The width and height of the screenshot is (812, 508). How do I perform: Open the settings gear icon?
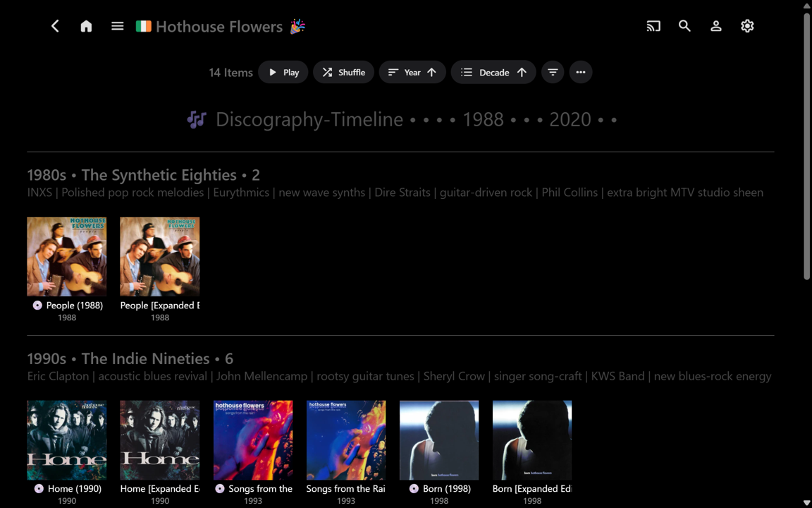pyautogui.click(x=746, y=26)
